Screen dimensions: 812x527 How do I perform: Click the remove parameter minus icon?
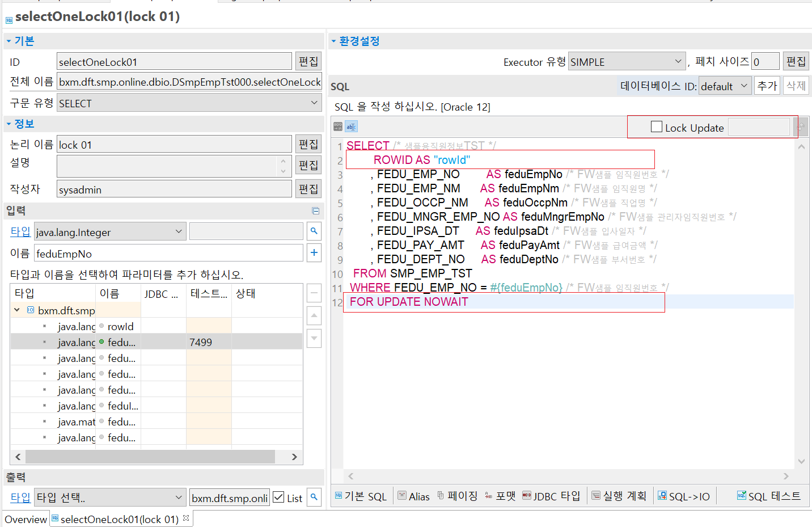tap(314, 293)
